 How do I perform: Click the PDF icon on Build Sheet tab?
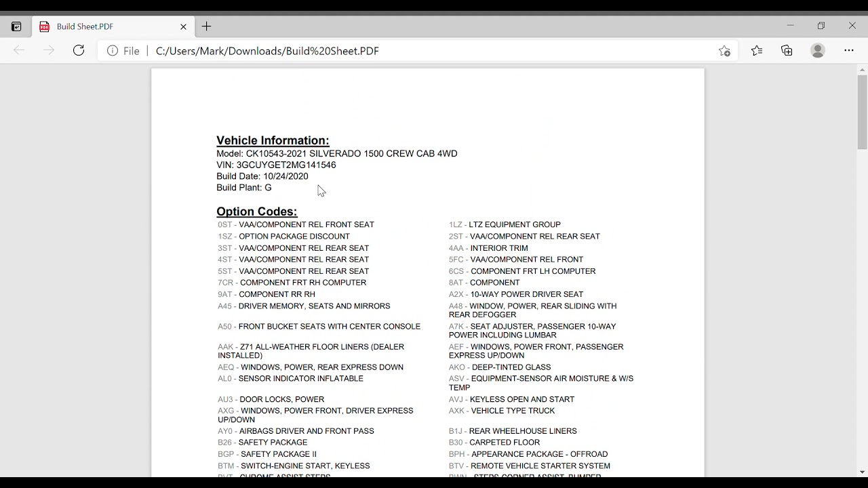(x=45, y=26)
